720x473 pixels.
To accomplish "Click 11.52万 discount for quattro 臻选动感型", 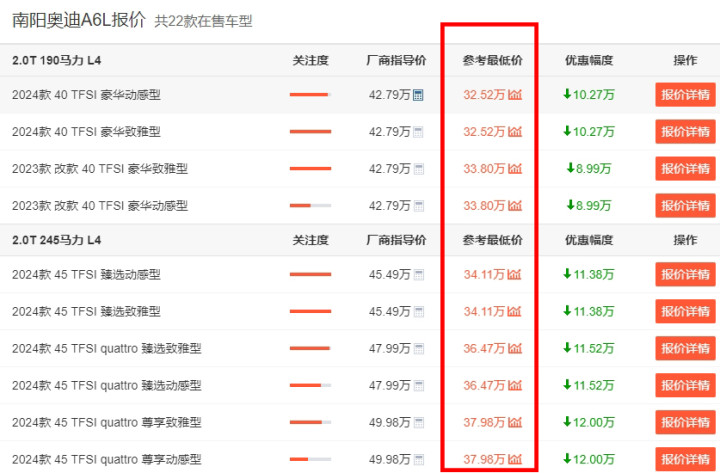I will (589, 386).
